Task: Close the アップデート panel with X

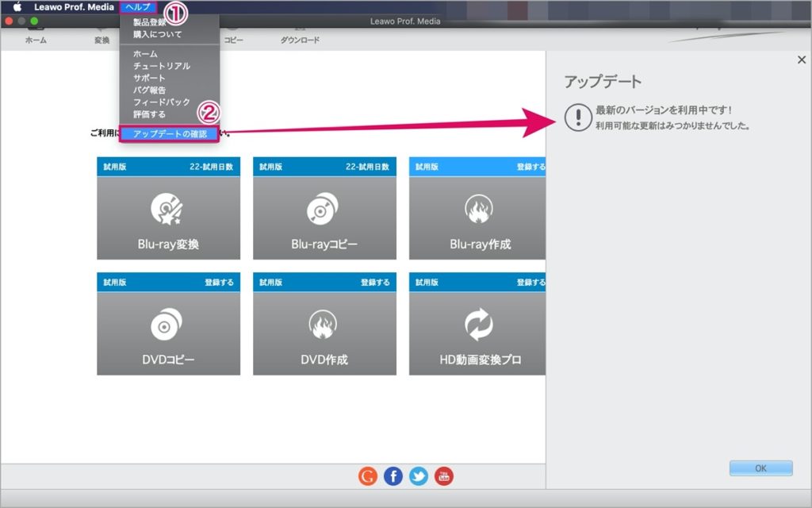Action: (x=801, y=60)
